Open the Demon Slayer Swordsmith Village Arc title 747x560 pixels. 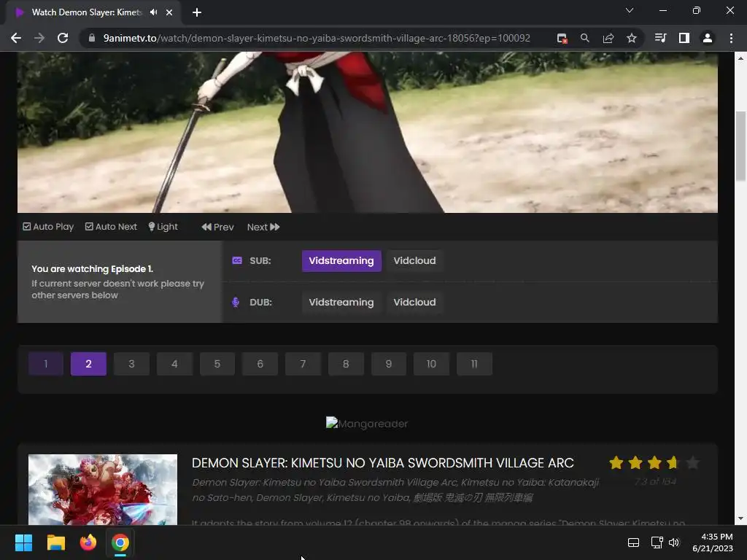coord(382,463)
